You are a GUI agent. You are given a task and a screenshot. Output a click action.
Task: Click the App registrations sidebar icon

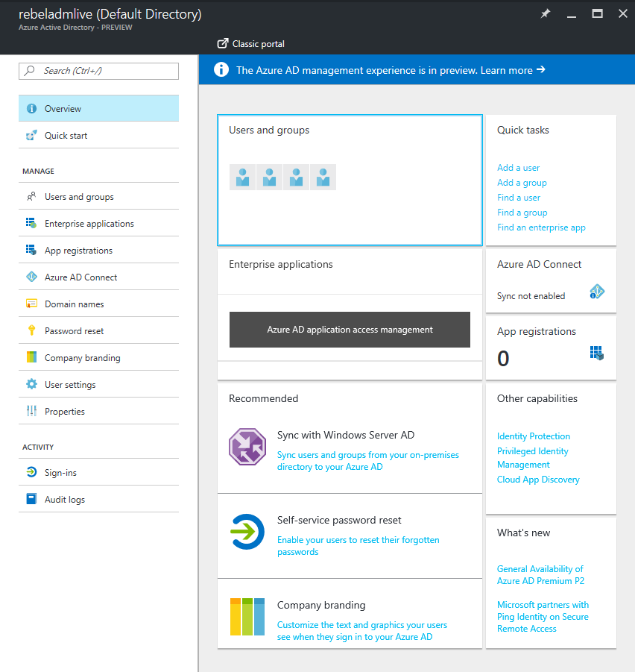31,250
